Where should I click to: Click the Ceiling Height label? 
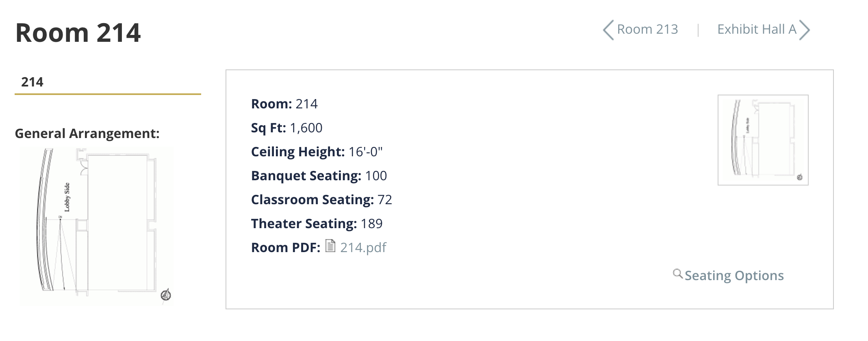click(x=298, y=152)
